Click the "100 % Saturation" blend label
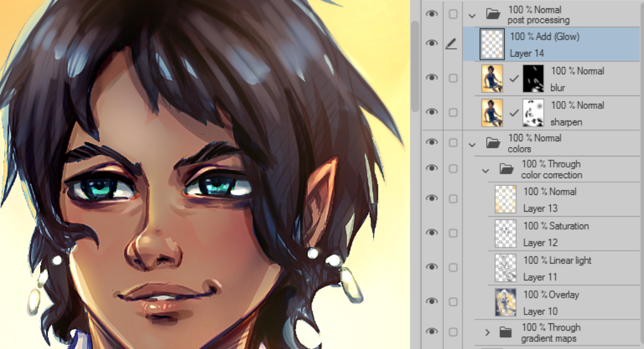This screenshot has width=644, height=349. point(556,226)
